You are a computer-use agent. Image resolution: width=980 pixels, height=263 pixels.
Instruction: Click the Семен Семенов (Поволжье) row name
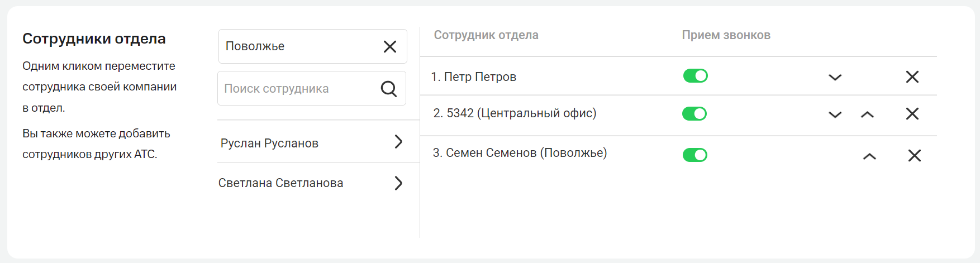tap(520, 153)
